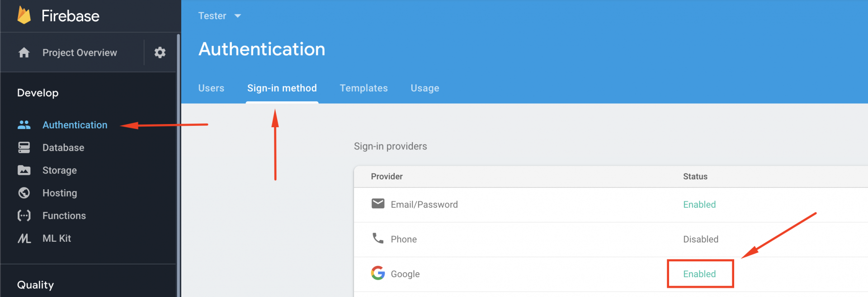The image size is (868, 297).
Task: Click the Storage folder icon
Action: (x=24, y=170)
